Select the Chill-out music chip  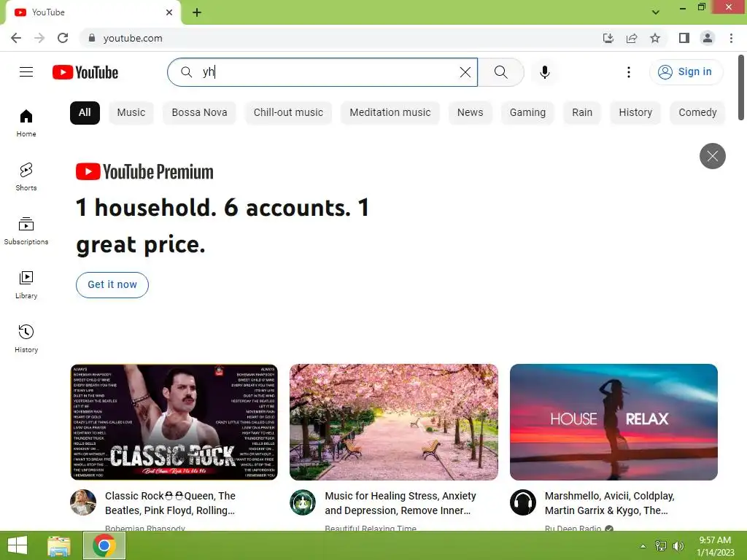(288, 112)
